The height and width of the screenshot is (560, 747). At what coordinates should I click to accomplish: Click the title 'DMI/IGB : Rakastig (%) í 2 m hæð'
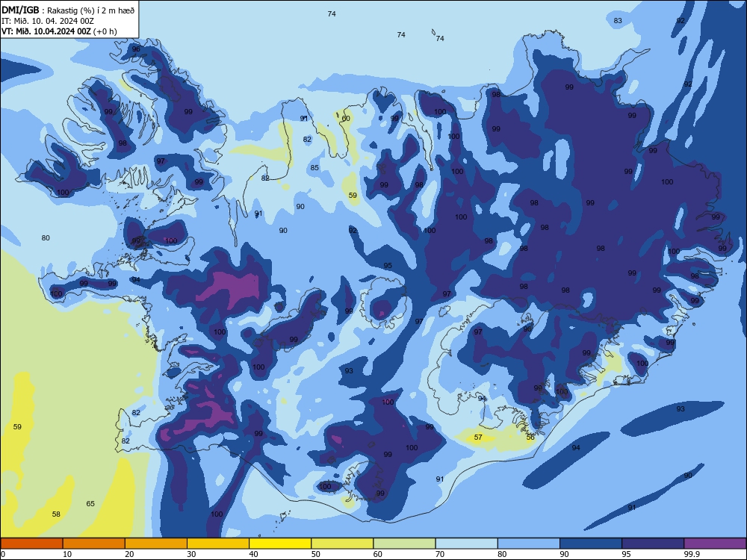(68, 10)
